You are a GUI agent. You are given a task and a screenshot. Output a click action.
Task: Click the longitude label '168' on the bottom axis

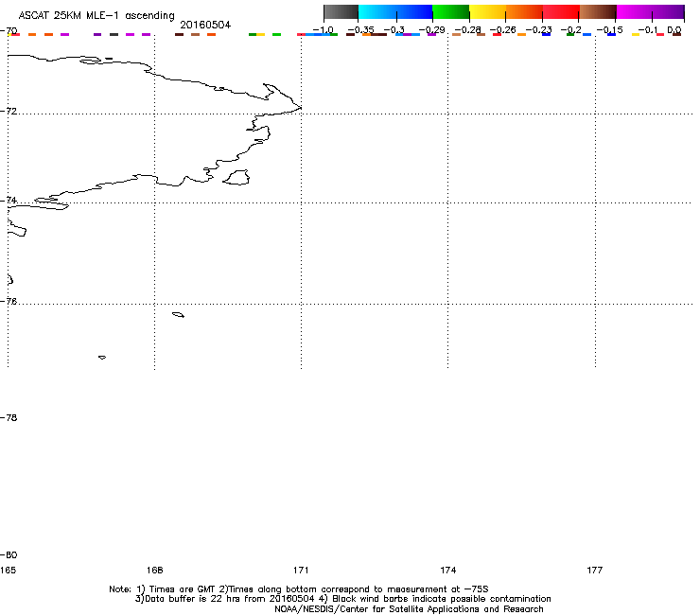point(155,570)
